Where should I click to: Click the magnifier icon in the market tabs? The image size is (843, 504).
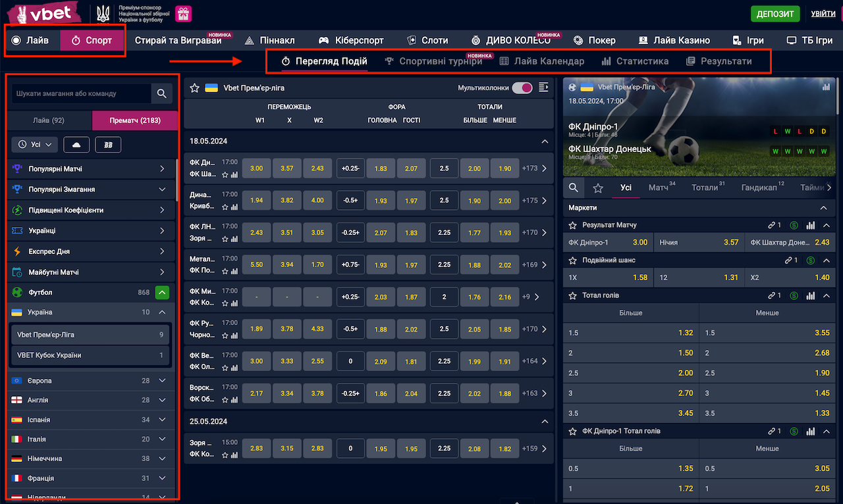point(574,188)
